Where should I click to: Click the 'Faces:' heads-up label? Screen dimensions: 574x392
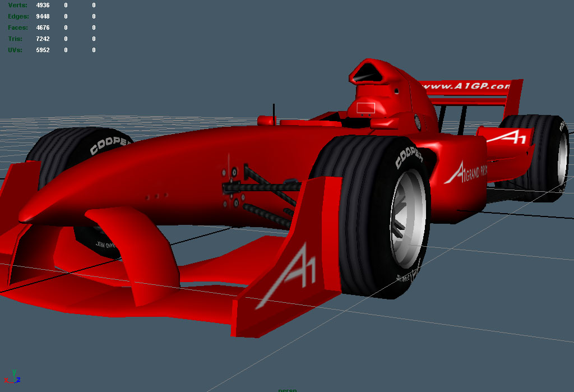(x=18, y=27)
